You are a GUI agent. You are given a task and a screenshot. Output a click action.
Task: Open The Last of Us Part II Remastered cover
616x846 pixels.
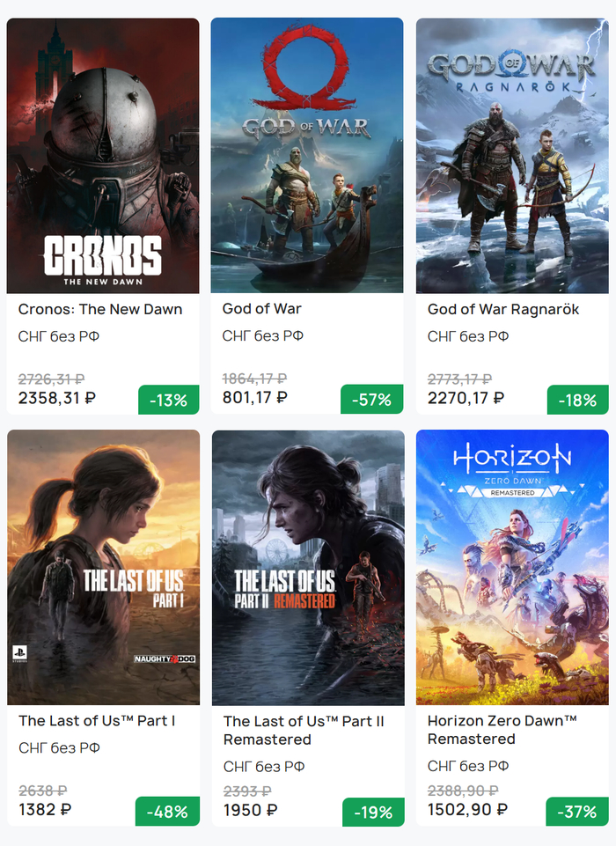pyautogui.click(x=307, y=567)
